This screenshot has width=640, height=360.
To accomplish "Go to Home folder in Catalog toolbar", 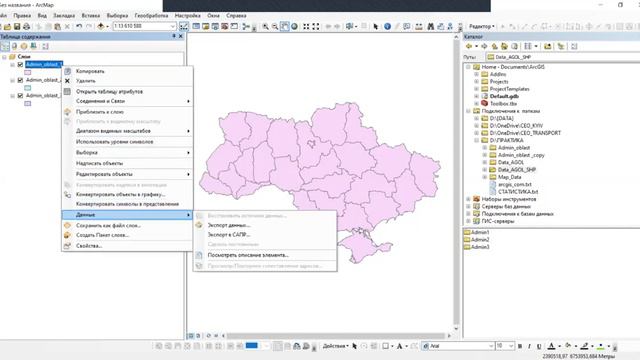I will pyautogui.click(x=504, y=46).
